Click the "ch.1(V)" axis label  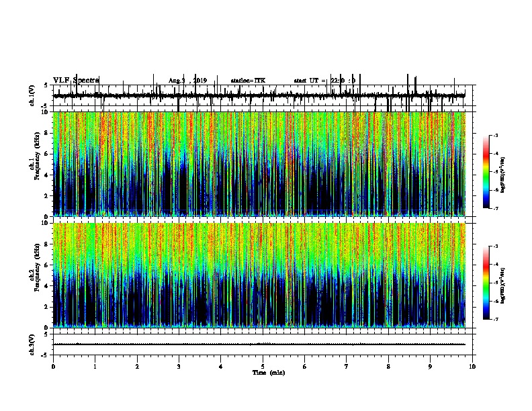(x=32, y=95)
